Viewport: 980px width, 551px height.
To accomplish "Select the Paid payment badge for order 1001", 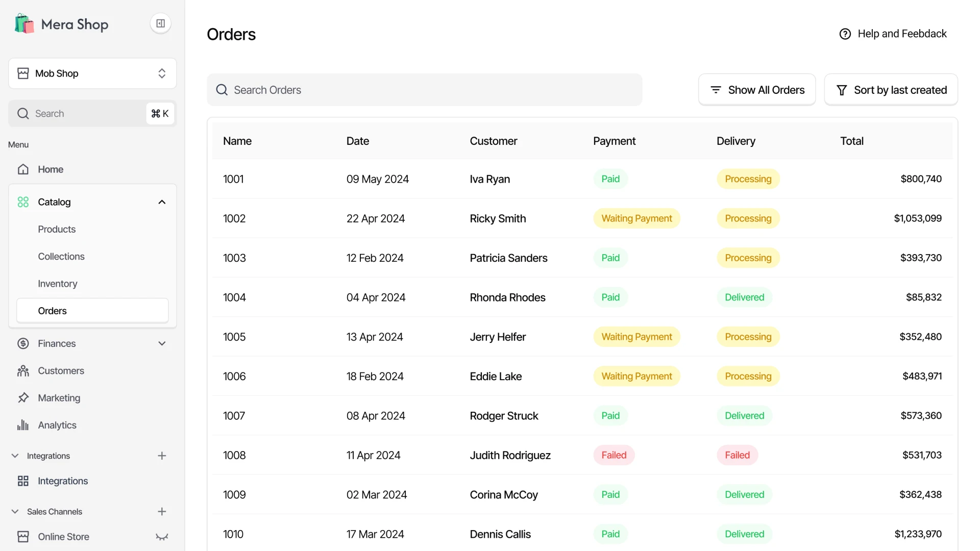I will click(x=610, y=179).
